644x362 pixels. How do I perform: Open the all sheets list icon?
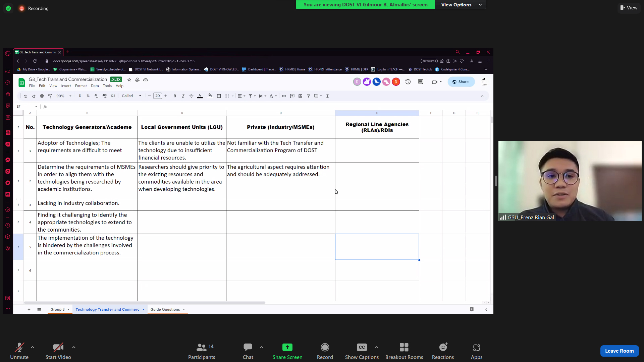click(x=39, y=309)
